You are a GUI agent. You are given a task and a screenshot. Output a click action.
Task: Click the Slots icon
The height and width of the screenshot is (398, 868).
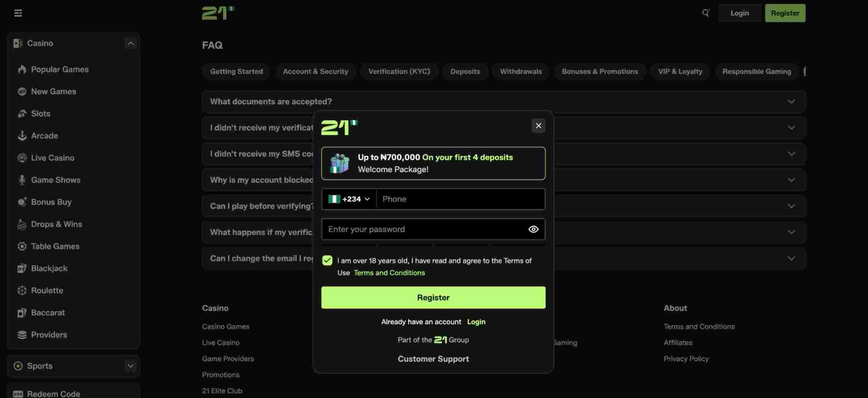(x=22, y=114)
